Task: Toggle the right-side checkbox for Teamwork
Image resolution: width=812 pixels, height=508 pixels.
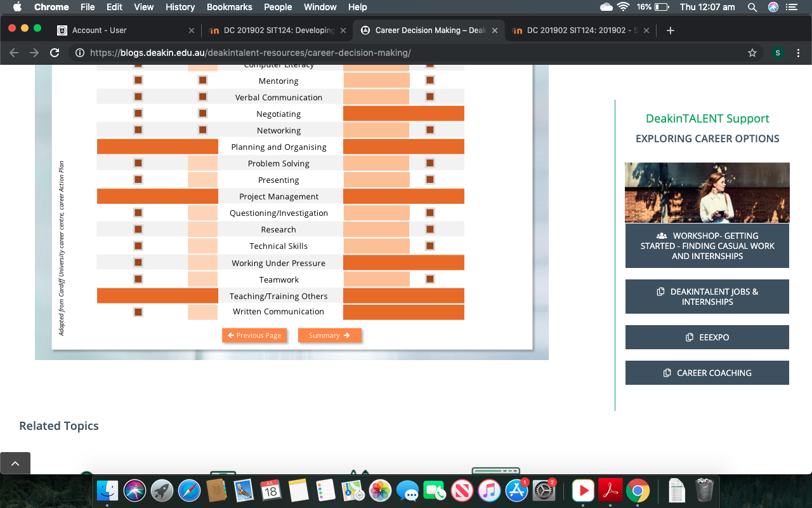Action: (430, 279)
